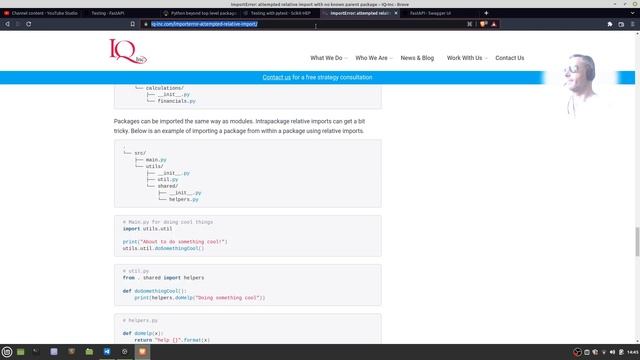The image size is (640, 360).
Task: Switch to VS Code in the taskbar
Action: pyautogui.click(x=107, y=351)
